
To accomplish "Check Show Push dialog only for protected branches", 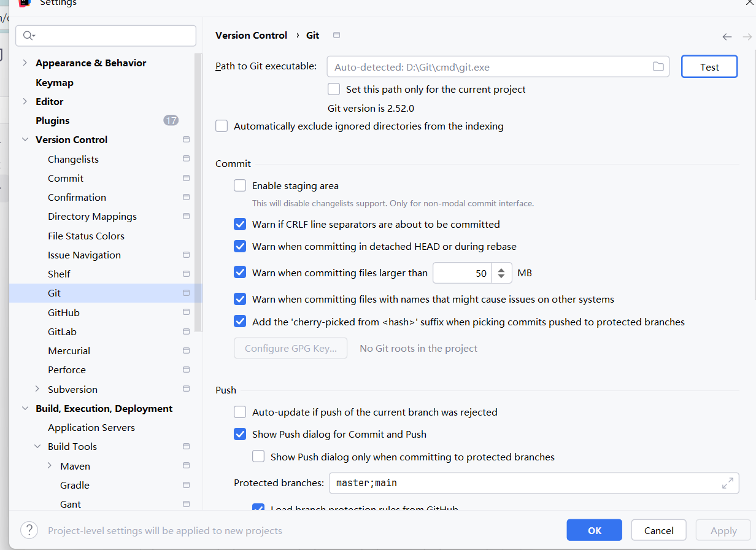I will tap(258, 457).
